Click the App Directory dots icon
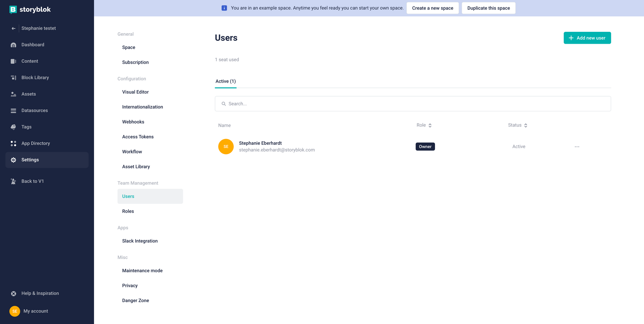 click(x=14, y=143)
